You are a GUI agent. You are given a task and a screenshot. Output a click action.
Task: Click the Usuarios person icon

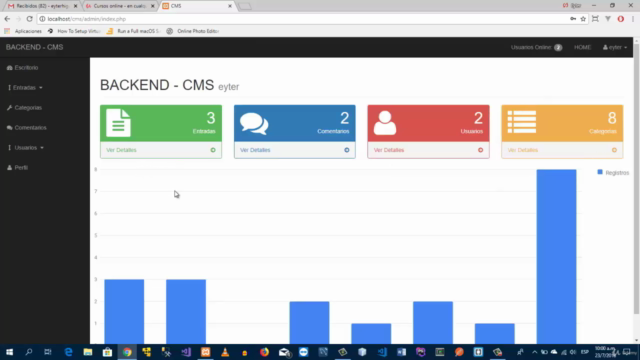click(x=385, y=123)
